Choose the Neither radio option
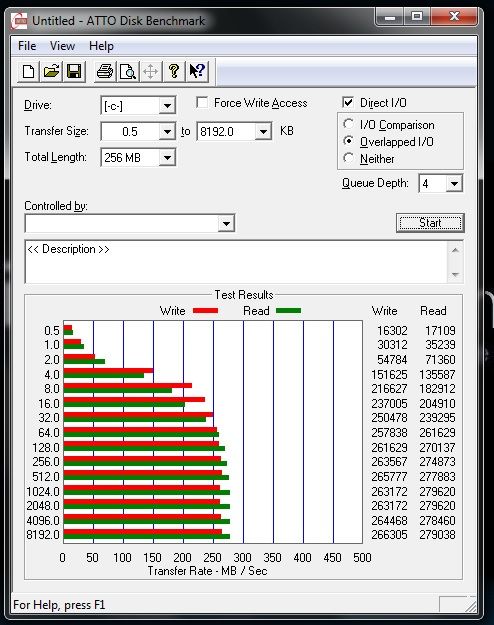Viewport: 494px width, 625px height. (348, 158)
